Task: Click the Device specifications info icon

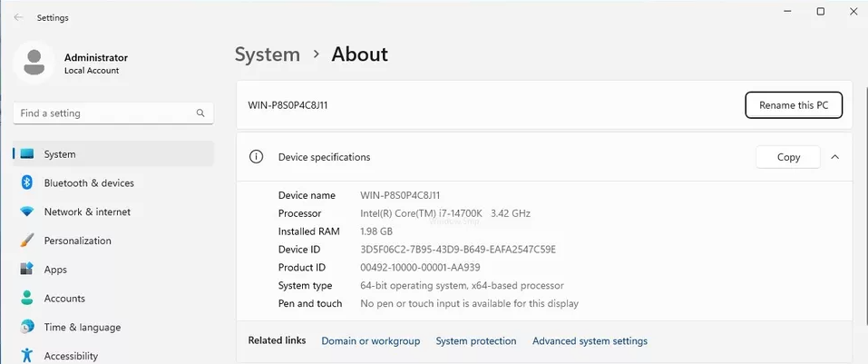Action: tap(256, 157)
